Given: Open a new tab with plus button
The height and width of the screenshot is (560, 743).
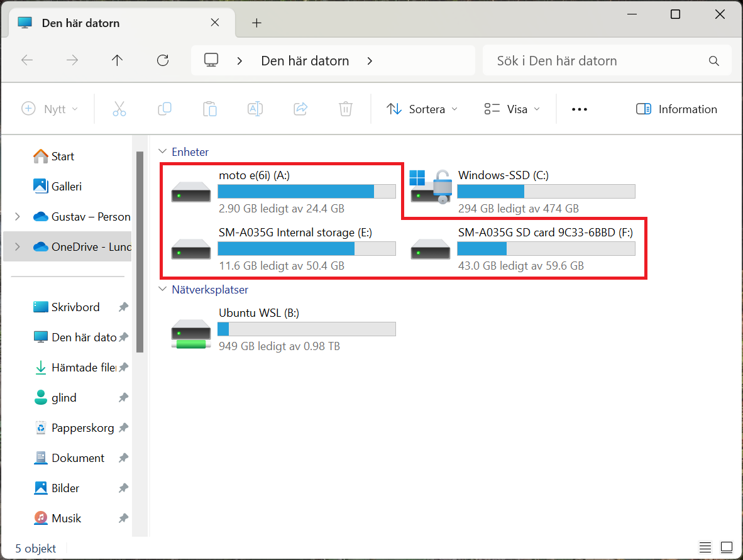Looking at the screenshot, I should (256, 23).
